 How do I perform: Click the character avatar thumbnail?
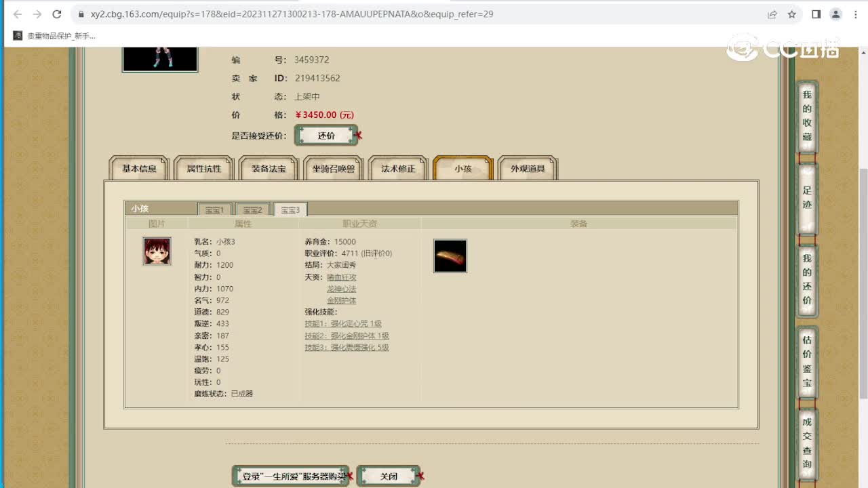(x=160, y=59)
